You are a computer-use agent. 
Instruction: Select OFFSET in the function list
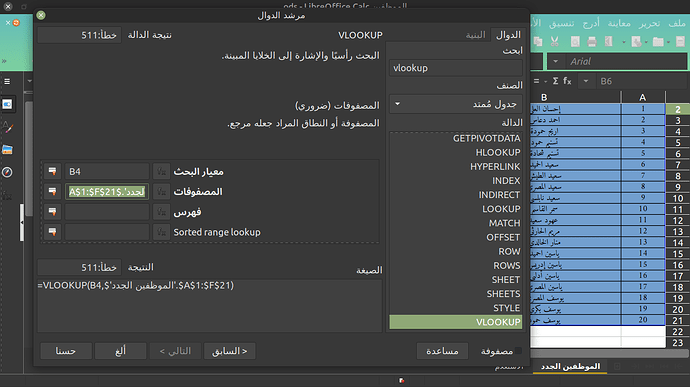pos(455,237)
